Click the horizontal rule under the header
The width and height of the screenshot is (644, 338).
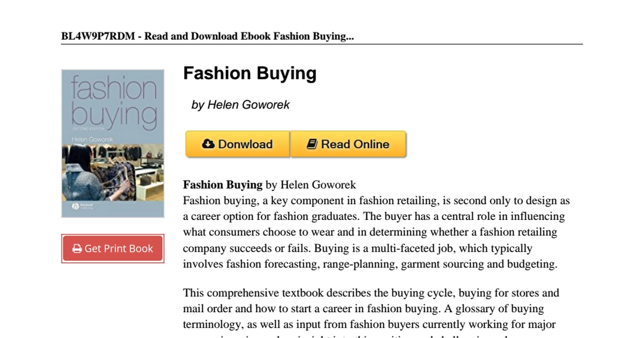322,44
